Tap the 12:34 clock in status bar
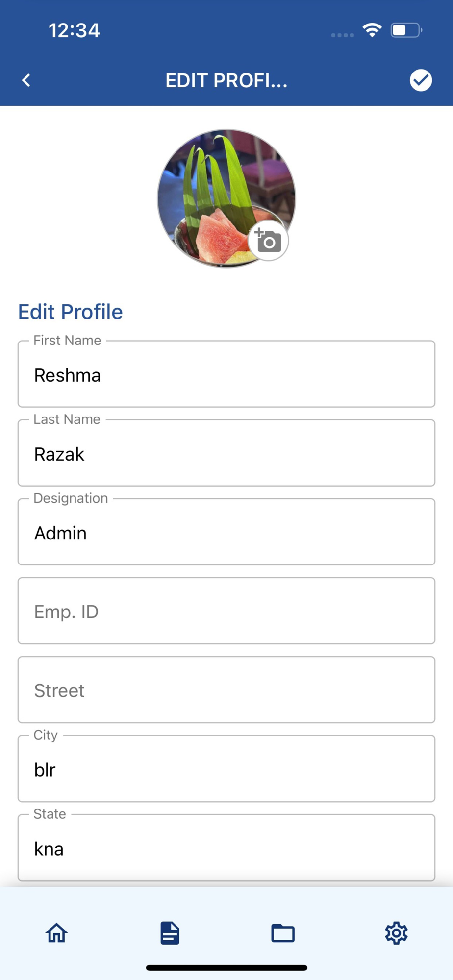 pos(74,30)
